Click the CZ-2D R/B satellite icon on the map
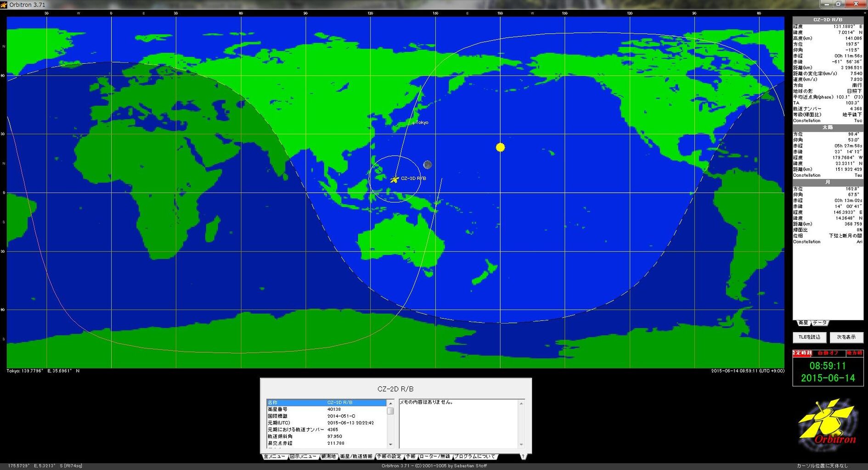Viewport: 868px width, 470px height. tap(394, 179)
